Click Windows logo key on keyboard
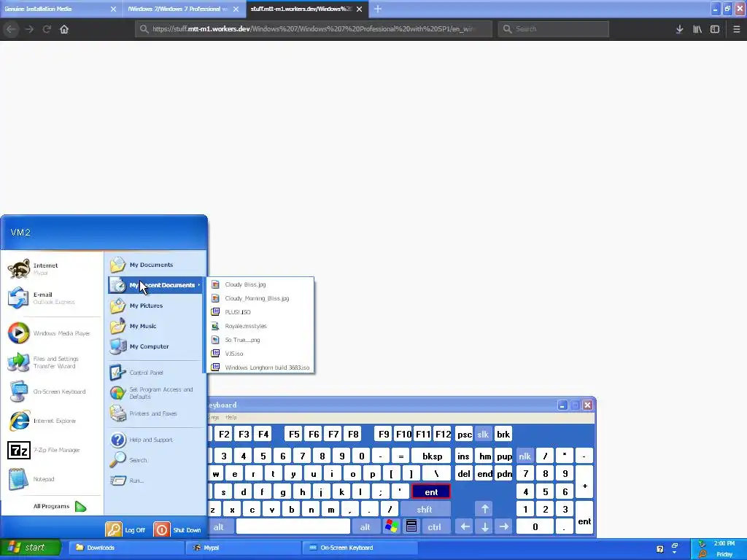Screen dimensions: 747x560 [392, 526]
